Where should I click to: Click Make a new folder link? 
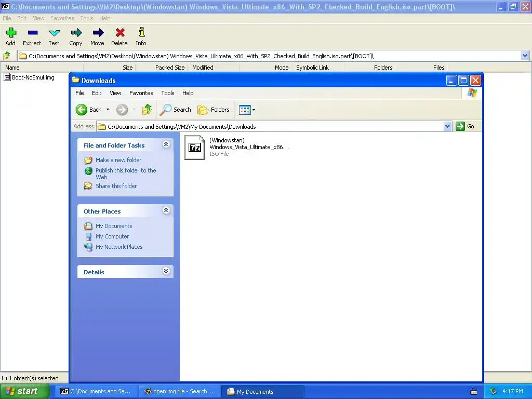(118, 160)
